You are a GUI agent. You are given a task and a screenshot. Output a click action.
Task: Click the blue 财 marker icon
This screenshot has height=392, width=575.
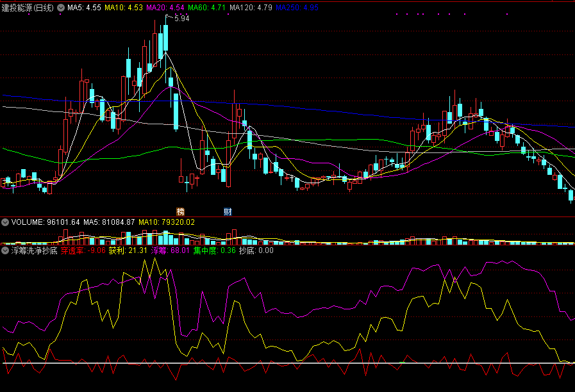coord(228,211)
